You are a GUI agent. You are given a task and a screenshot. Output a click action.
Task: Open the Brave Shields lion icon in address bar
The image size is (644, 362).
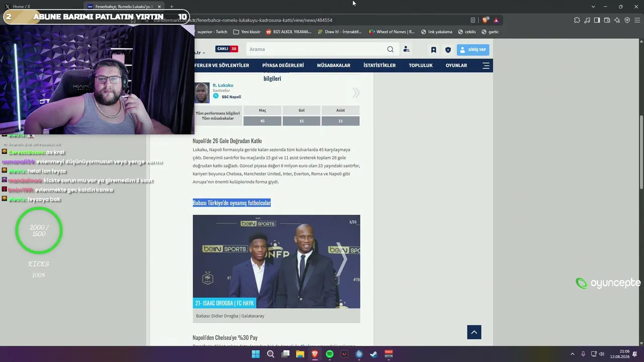485,20
